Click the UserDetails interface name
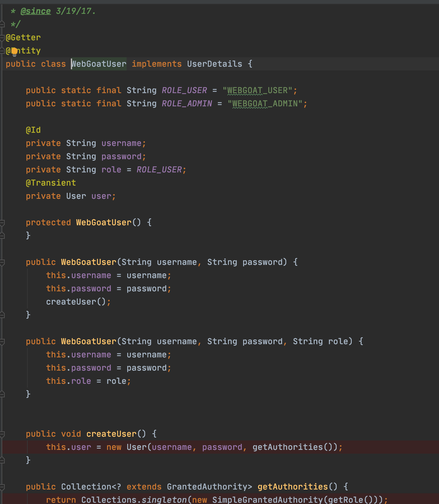Screen dimensions: 439x504 (x=214, y=64)
